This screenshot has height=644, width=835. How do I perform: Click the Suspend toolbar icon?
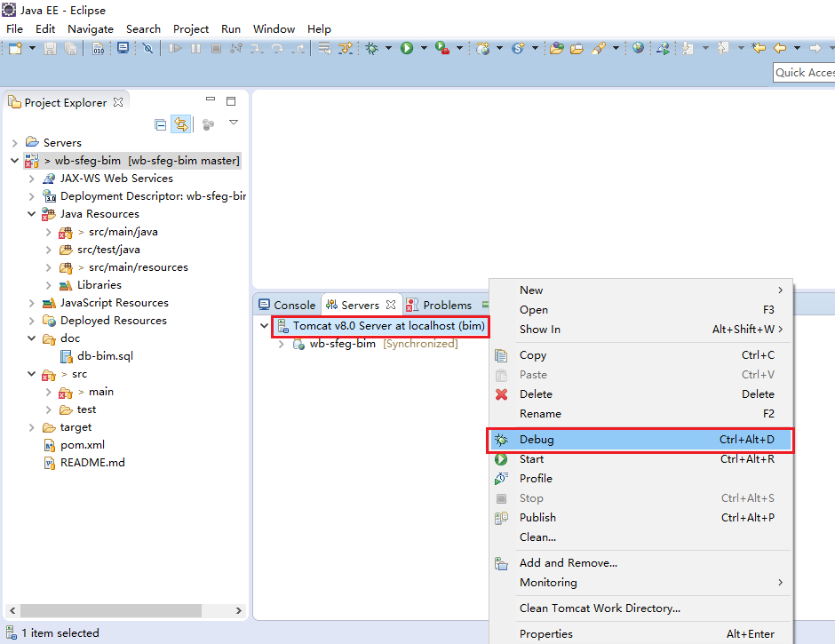coord(196,49)
